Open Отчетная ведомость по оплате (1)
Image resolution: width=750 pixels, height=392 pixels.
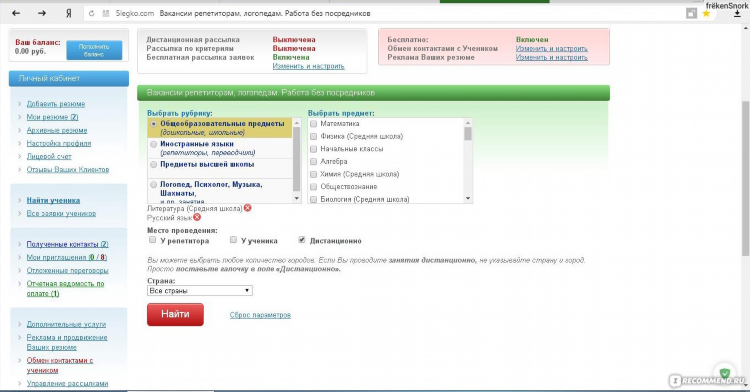65,288
